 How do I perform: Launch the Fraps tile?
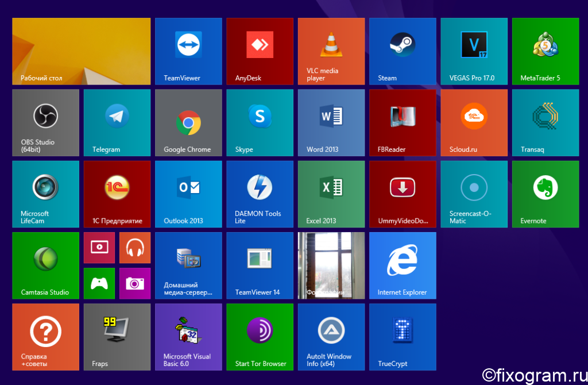[x=117, y=337]
